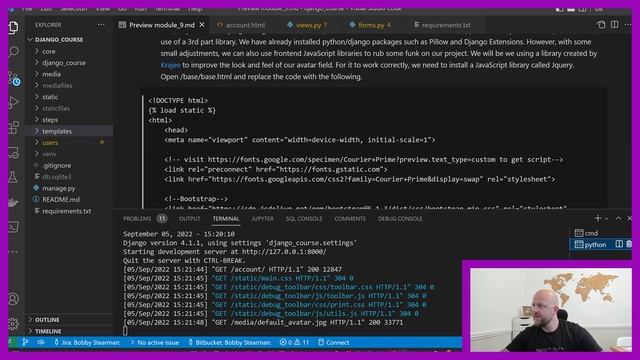Image resolution: width=640 pixels, height=360 pixels.
Task: Open the SQL CONSOLE panel tab
Action: [304, 219]
